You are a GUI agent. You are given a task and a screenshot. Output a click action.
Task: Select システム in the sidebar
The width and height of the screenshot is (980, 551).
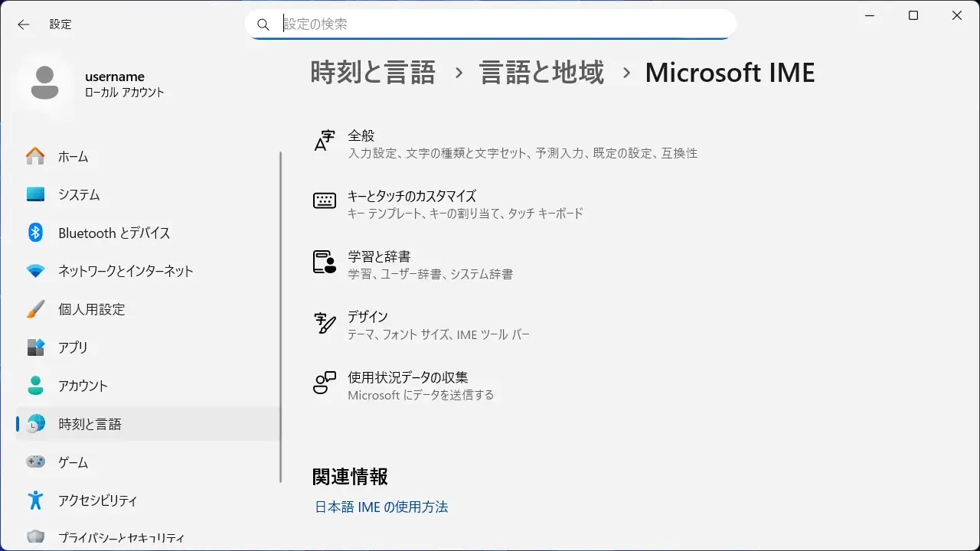coord(79,195)
